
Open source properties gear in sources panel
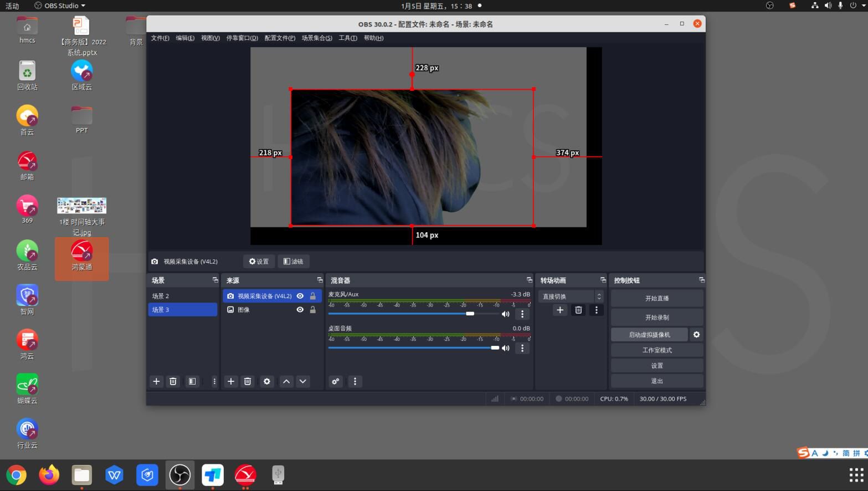point(267,381)
